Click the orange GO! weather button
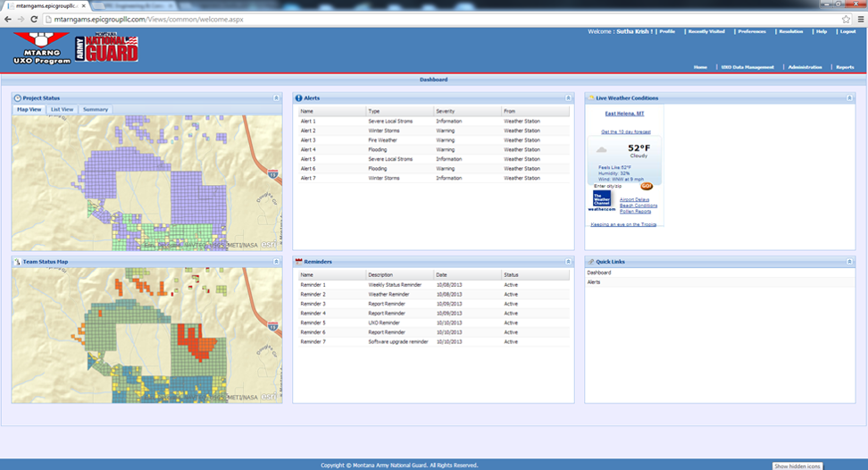 pos(647,186)
